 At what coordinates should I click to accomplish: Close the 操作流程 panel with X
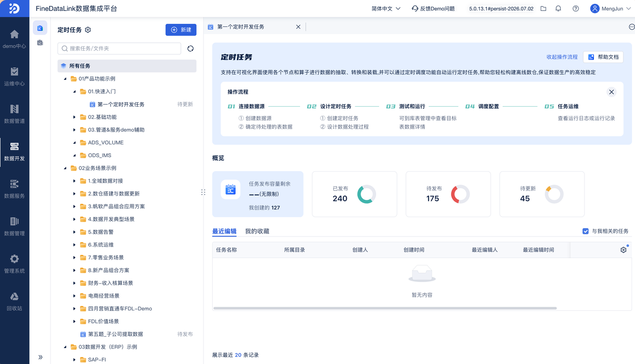coord(611,92)
